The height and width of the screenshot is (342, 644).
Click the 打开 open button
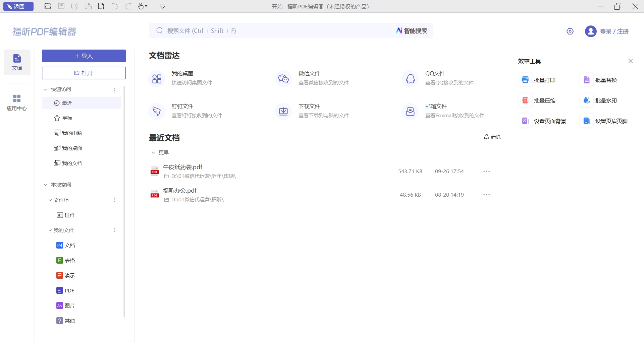click(x=84, y=73)
